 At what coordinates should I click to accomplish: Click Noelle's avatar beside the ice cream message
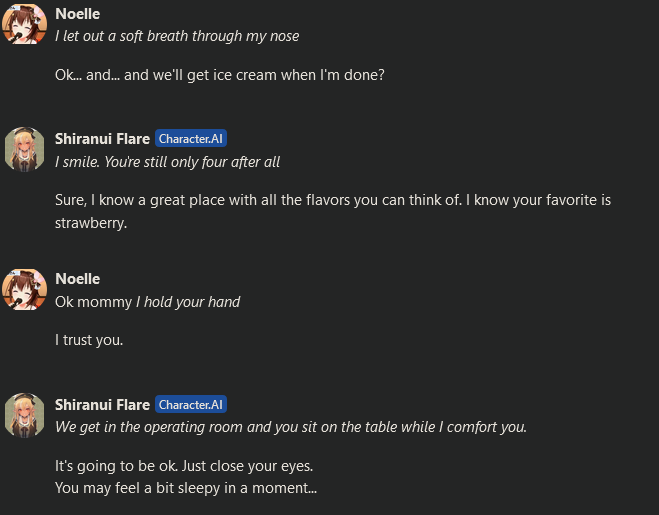(x=24, y=24)
